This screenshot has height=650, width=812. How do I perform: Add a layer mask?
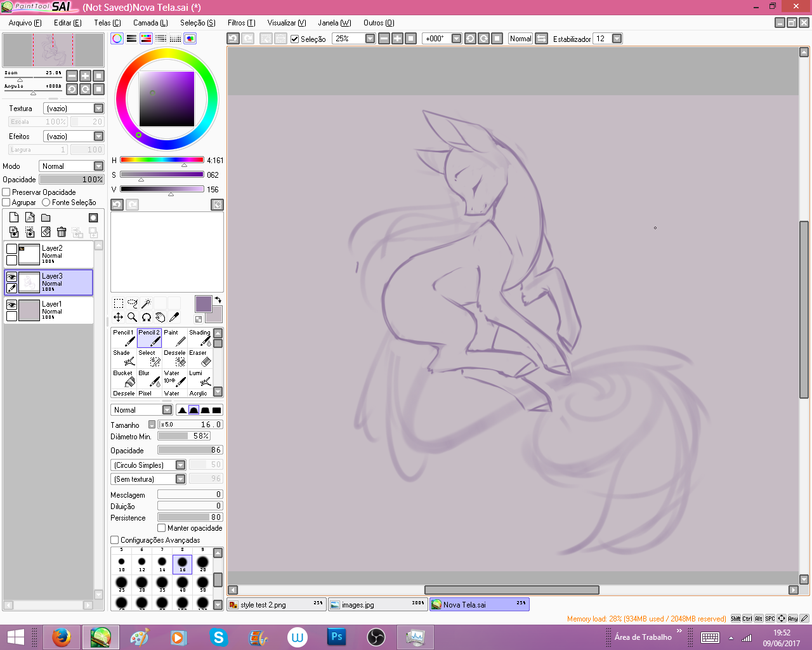pyautogui.click(x=93, y=218)
